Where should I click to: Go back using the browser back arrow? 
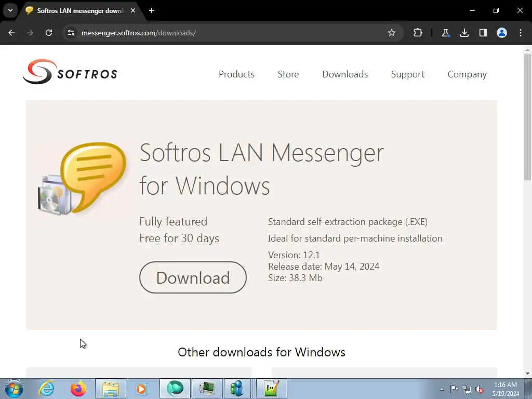[x=11, y=33]
